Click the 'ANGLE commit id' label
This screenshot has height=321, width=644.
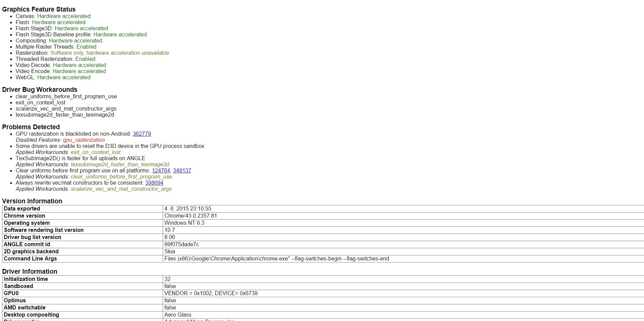point(27,244)
